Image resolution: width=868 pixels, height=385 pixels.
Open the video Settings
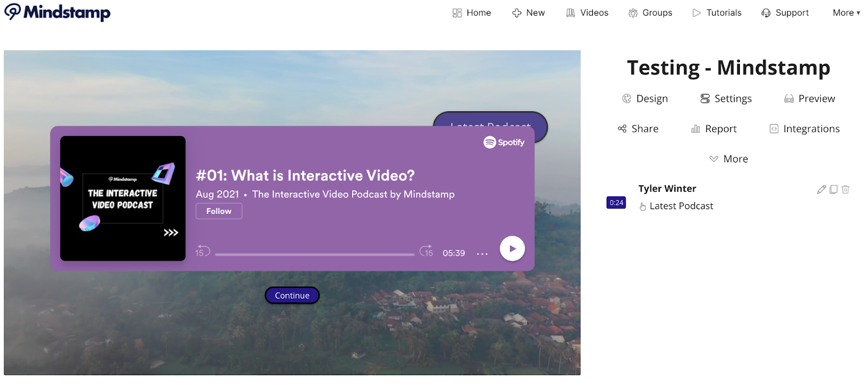pyautogui.click(x=726, y=98)
